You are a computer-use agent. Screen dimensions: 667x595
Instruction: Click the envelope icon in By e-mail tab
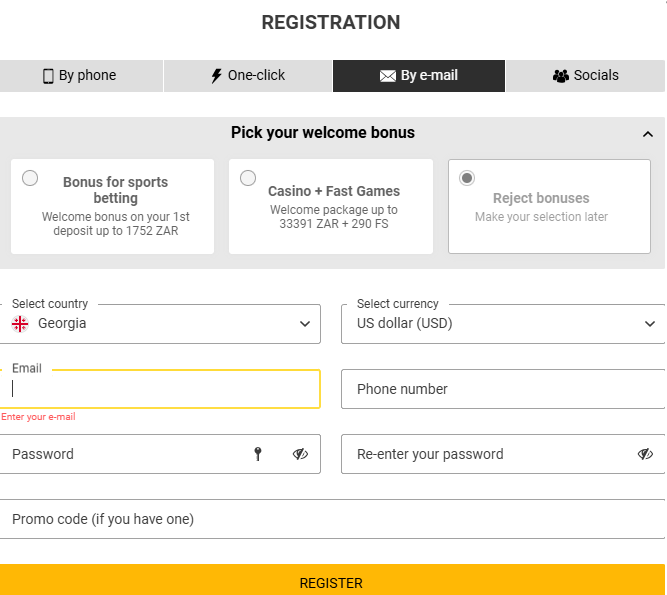388,76
